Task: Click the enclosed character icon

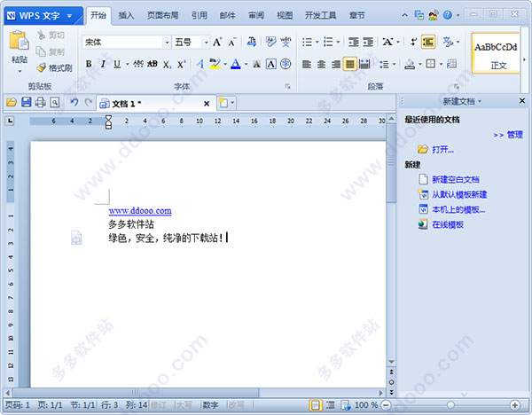Action: (x=286, y=64)
